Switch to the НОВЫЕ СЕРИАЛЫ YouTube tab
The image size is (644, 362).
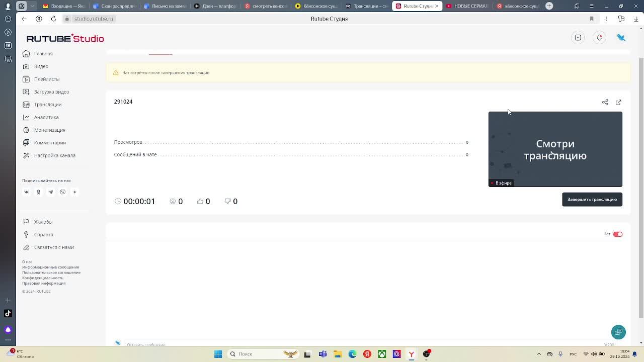click(467, 6)
